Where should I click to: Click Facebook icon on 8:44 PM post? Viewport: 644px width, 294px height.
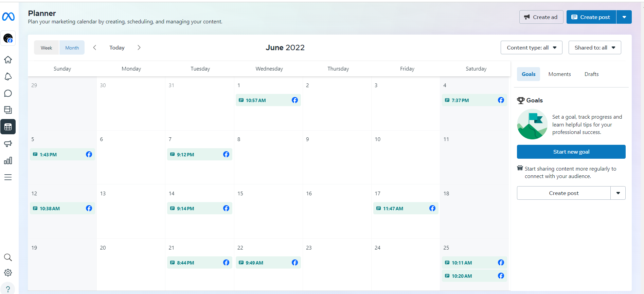point(226,262)
